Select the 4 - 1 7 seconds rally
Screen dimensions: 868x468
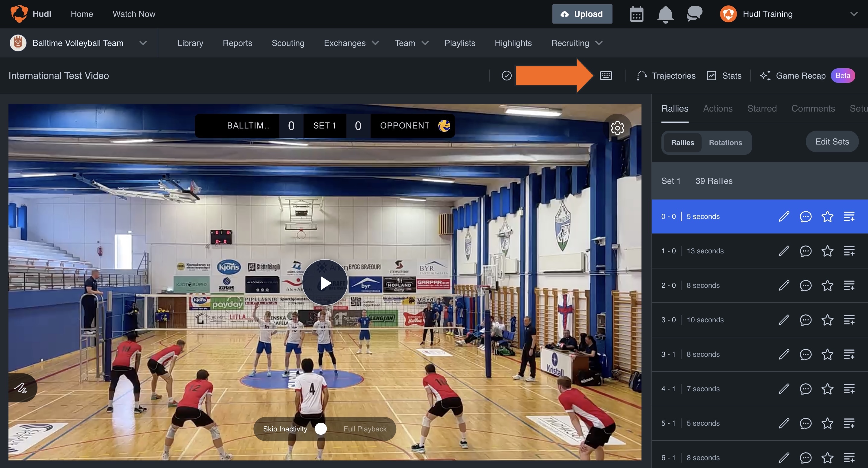click(x=760, y=388)
